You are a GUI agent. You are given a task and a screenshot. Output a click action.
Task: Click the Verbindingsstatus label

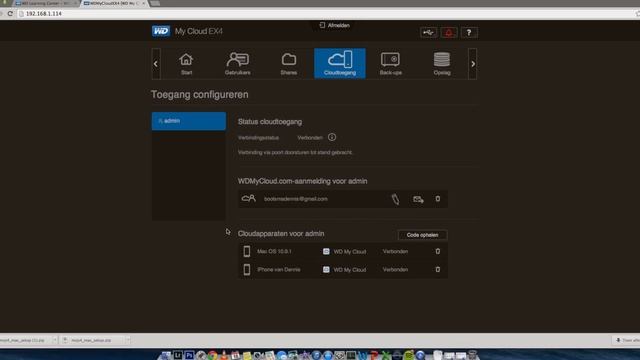(258, 138)
